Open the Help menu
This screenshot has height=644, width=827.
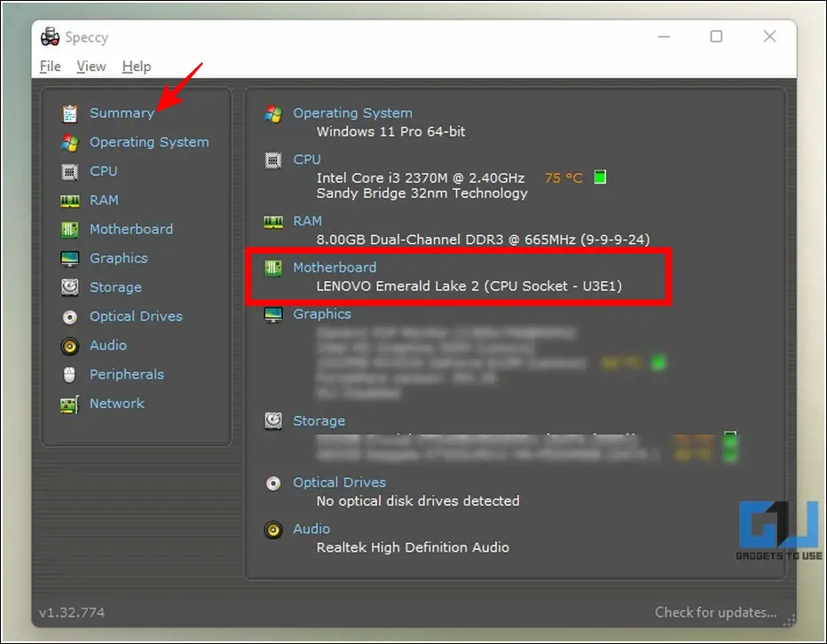pyautogui.click(x=137, y=67)
